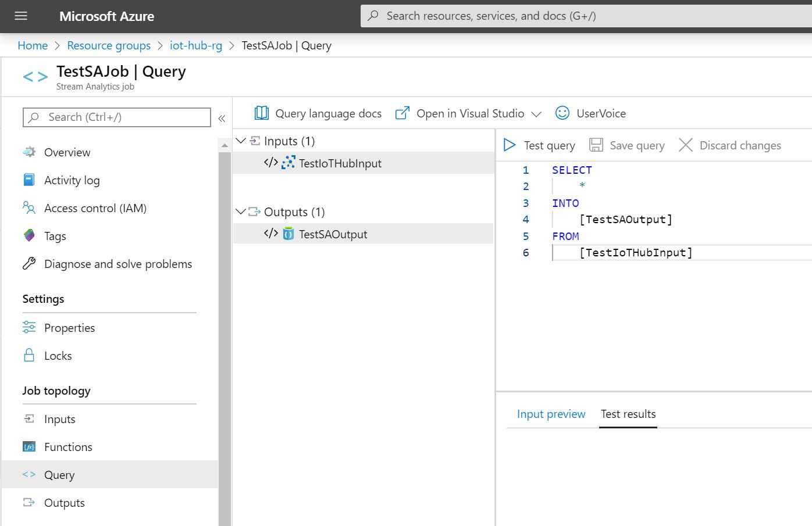Click Discard changes above the query editor
The width and height of the screenshot is (812, 526).
pyautogui.click(x=730, y=145)
